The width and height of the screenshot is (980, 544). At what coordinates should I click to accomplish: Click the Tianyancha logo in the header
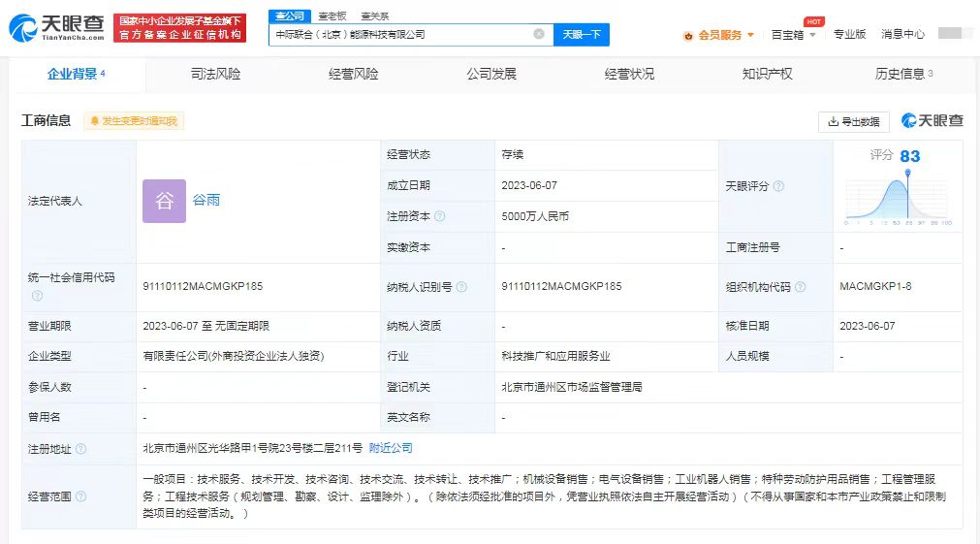[x=56, y=27]
